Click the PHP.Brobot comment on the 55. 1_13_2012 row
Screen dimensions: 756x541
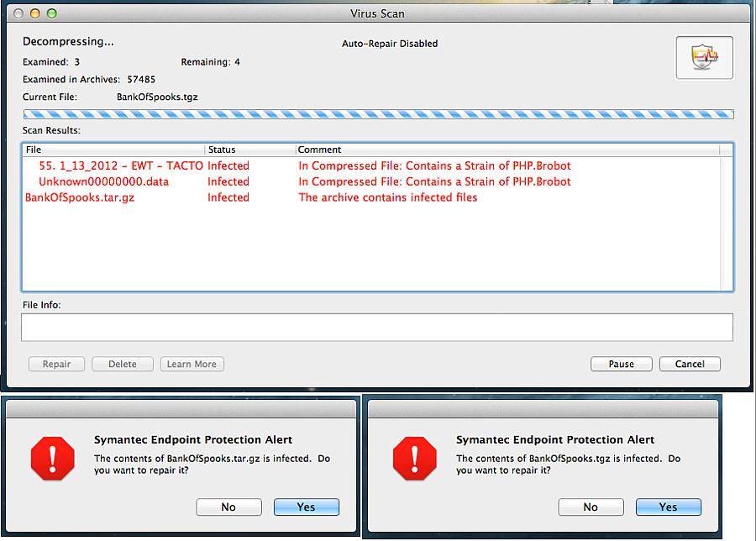coord(434,165)
